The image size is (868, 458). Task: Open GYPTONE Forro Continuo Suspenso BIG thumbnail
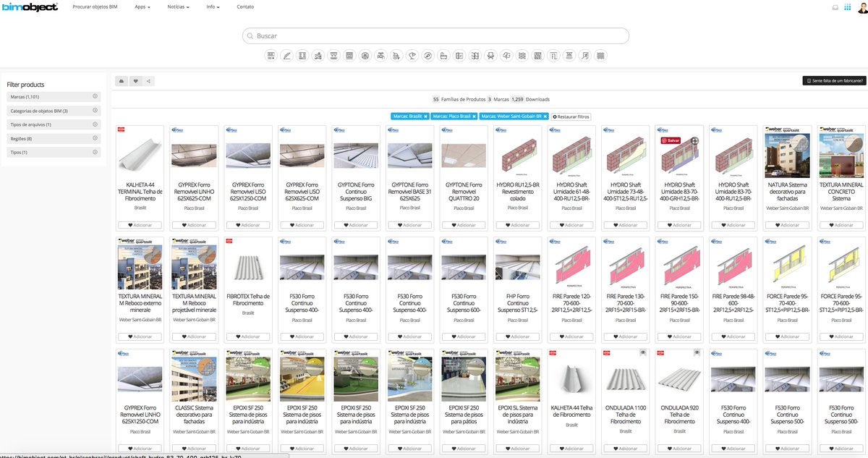click(356, 155)
